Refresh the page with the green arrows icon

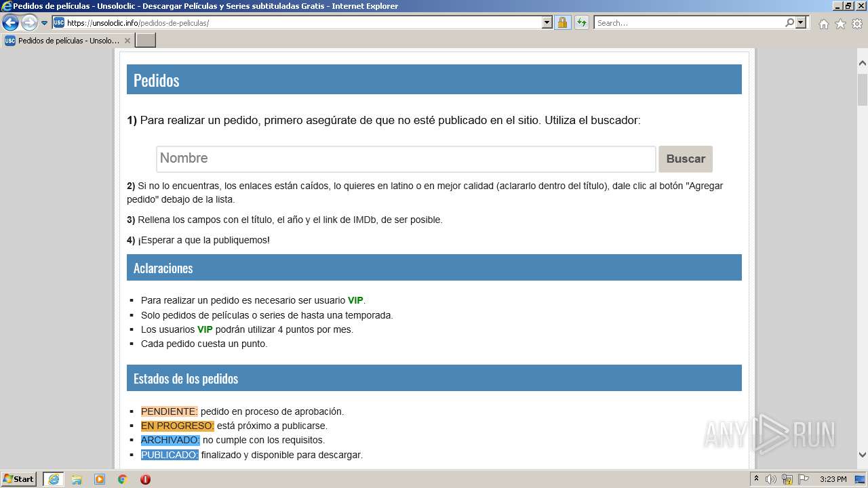point(581,22)
